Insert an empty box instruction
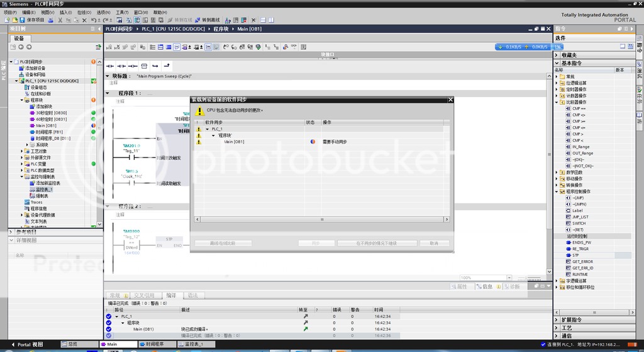This screenshot has height=352, width=644. coord(144,65)
